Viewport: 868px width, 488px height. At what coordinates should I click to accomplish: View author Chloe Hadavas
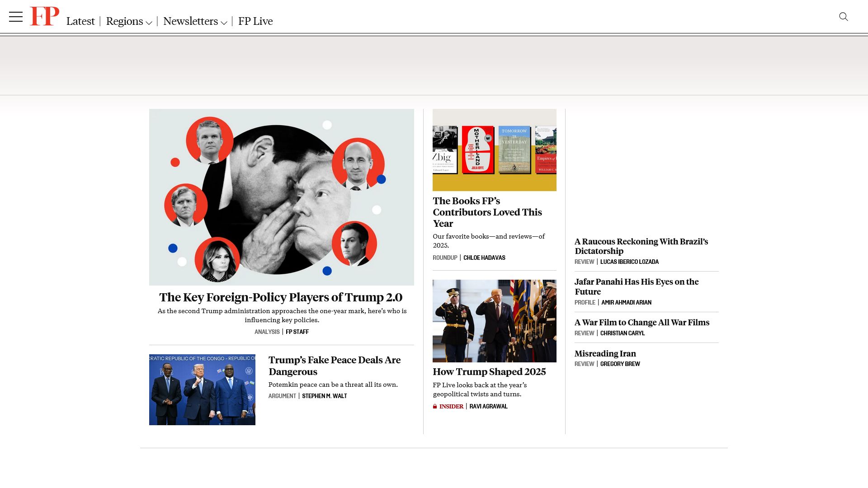click(484, 258)
